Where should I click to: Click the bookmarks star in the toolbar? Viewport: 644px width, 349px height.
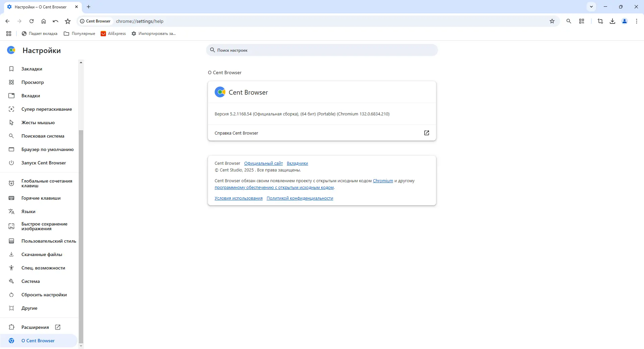(68, 21)
